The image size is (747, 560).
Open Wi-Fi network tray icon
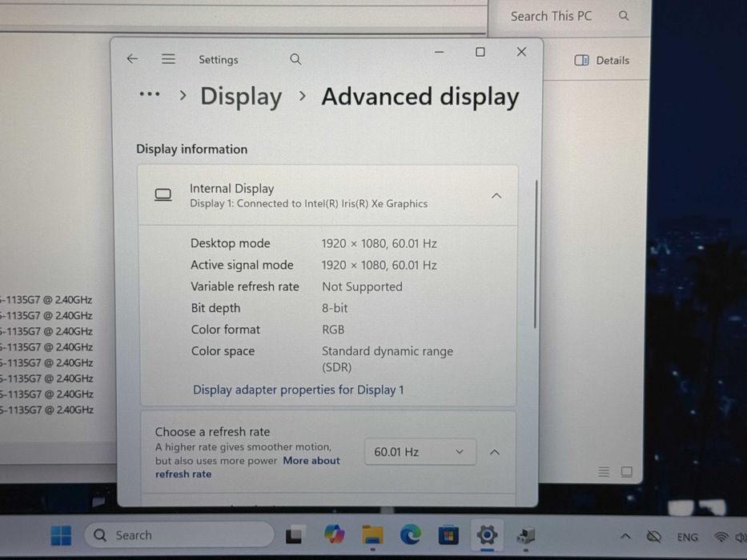[x=721, y=537]
